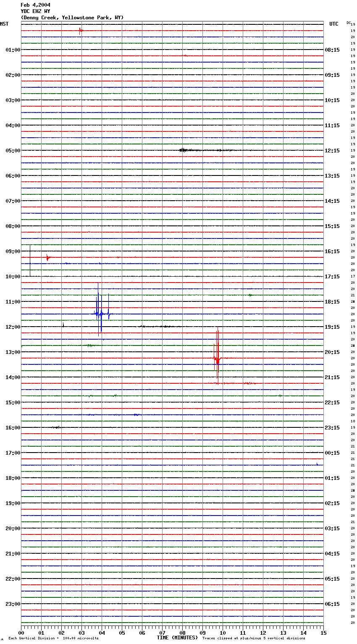Click the '14:15' UTC time label
357x644 pixels.
332,201
